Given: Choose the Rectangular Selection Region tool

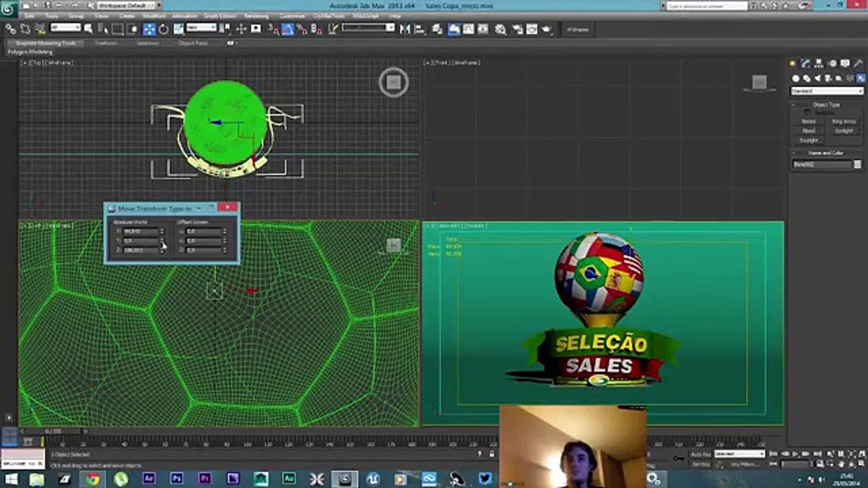Looking at the screenshot, I should [x=118, y=29].
